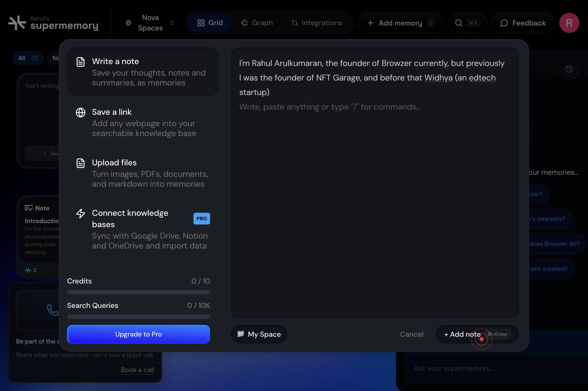Viewport: 588px width, 391px height.
Task: Select the Save a link option
Action: (142, 122)
